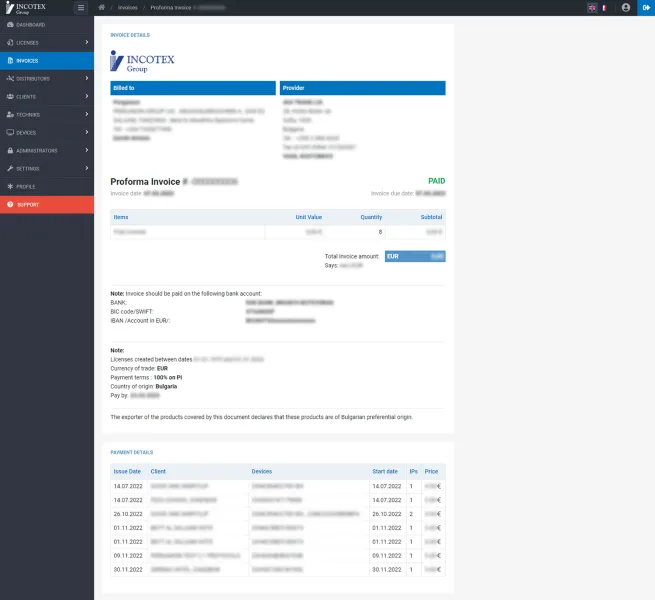The height and width of the screenshot is (600, 655).
Task: Open the Licenses sidebar menu
Action: [47, 43]
